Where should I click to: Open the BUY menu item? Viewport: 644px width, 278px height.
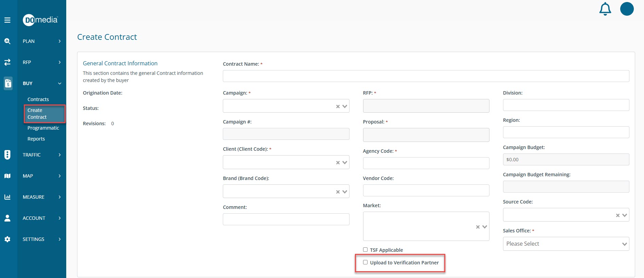click(28, 83)
